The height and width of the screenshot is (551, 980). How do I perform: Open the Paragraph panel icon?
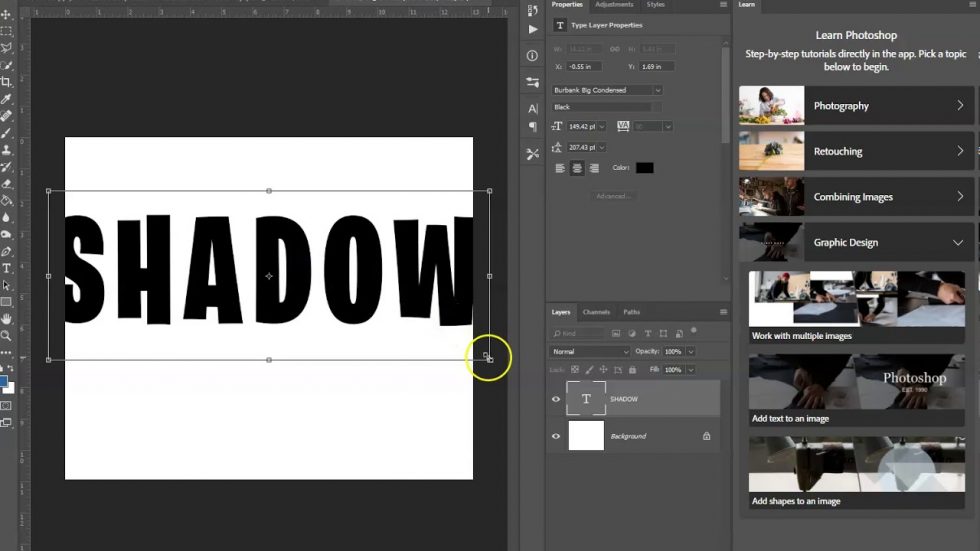[532, 127]
